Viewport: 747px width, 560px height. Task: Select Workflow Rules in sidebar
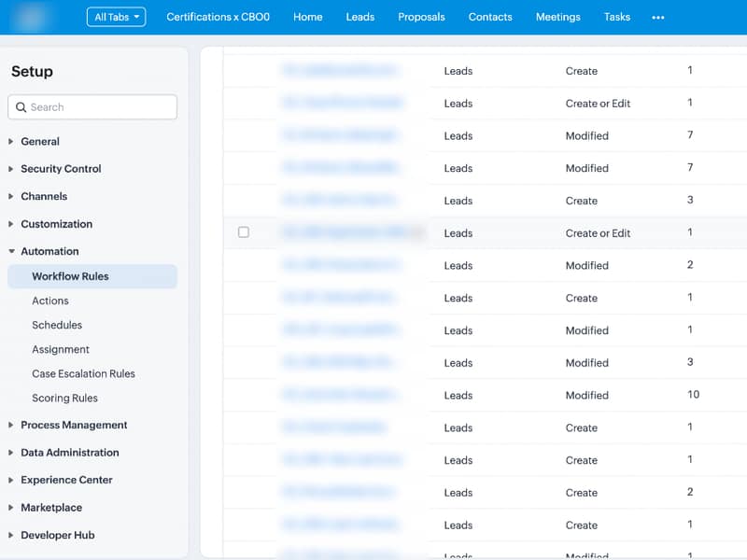click(x=92, y=276)
